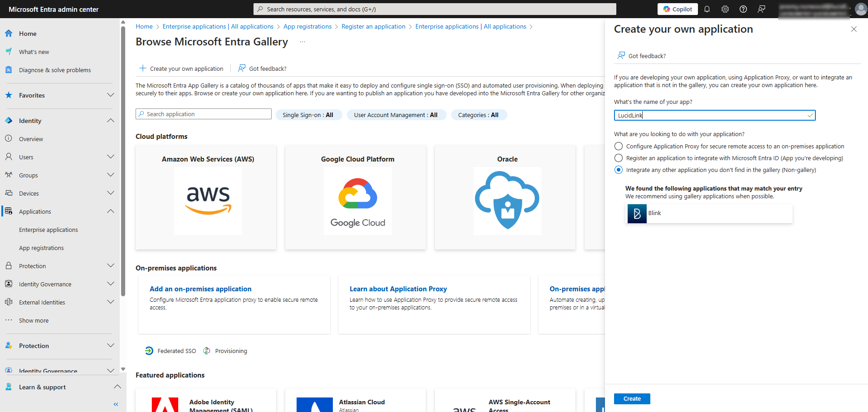
Task: Click the Federated SSO icon
Action: 149,351
